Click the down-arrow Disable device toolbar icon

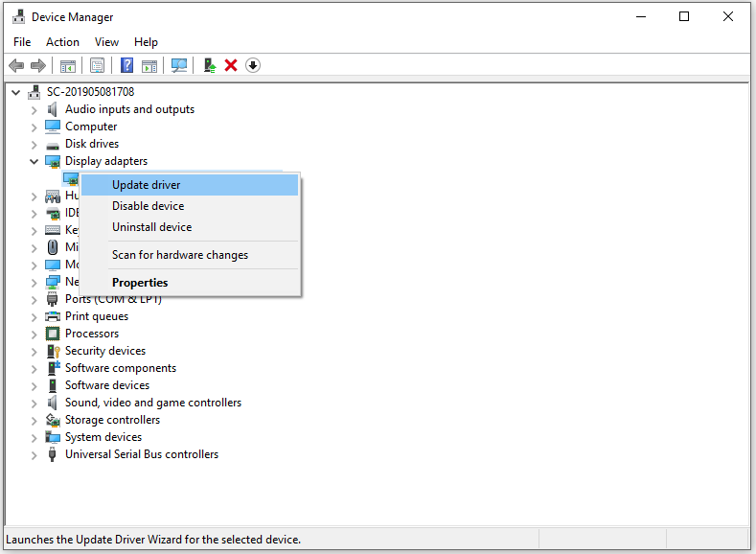tap(253, 65)
